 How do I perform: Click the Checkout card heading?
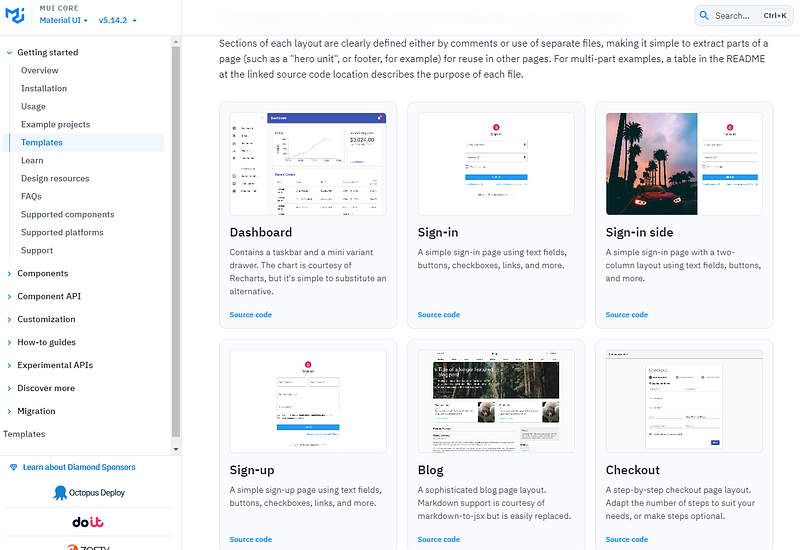(x=633, y=470)
